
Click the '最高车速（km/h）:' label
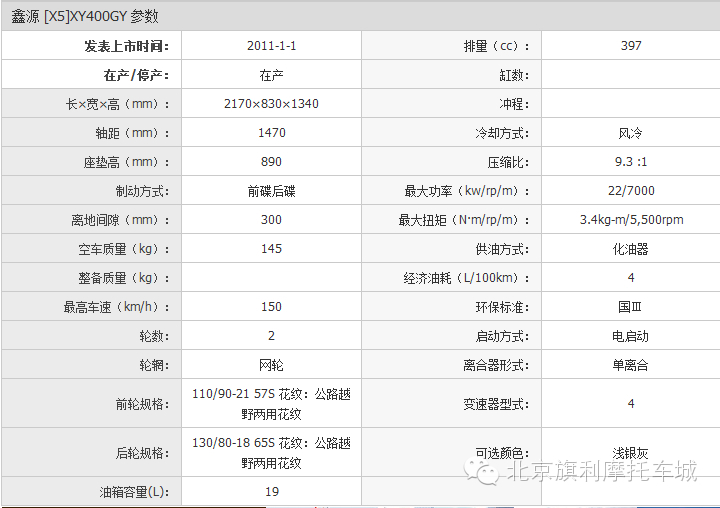[x=117, y=306]
